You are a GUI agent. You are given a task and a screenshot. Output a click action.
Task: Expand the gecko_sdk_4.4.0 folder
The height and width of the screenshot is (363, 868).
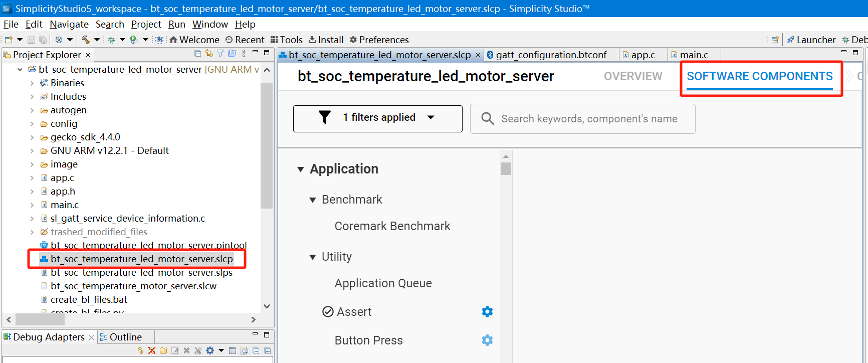click(32, 137)
